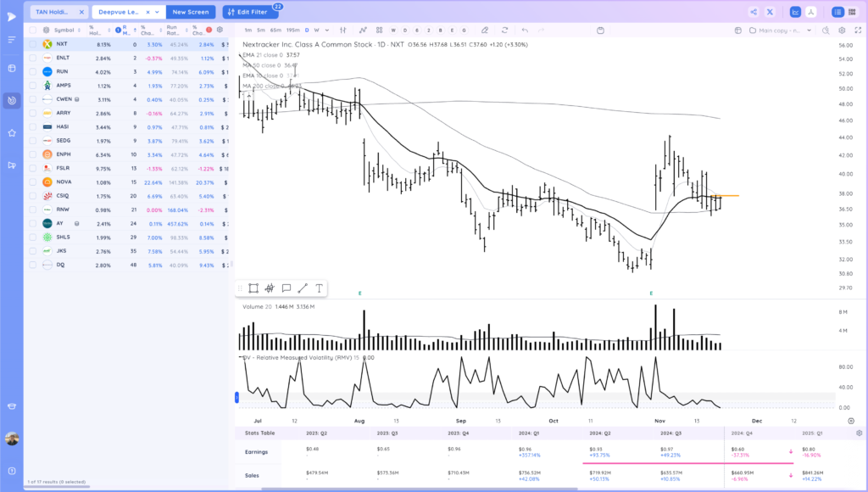Select the grid layout view icon
The height and width of the screenshot is (492, 868).
(852, 12)
